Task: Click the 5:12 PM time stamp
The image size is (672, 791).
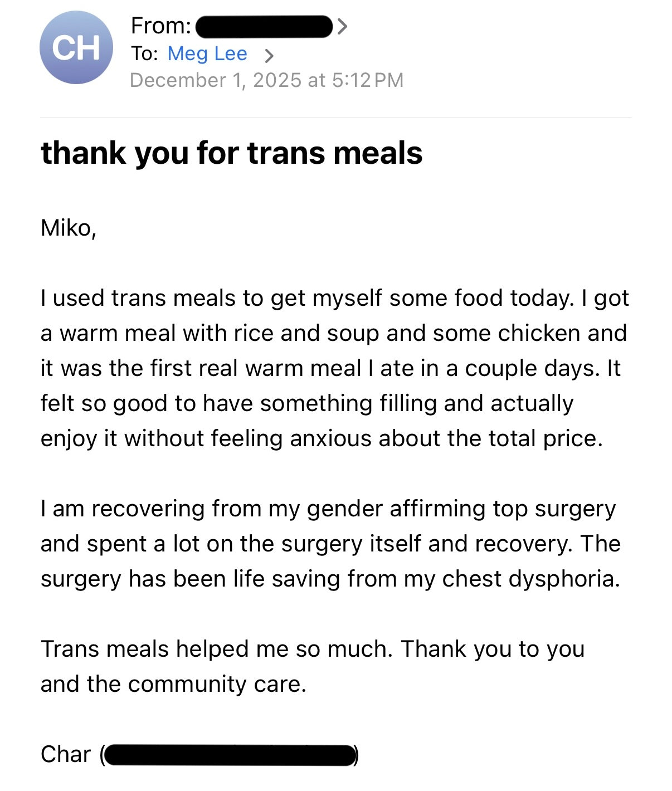Action: coord(367,80)
